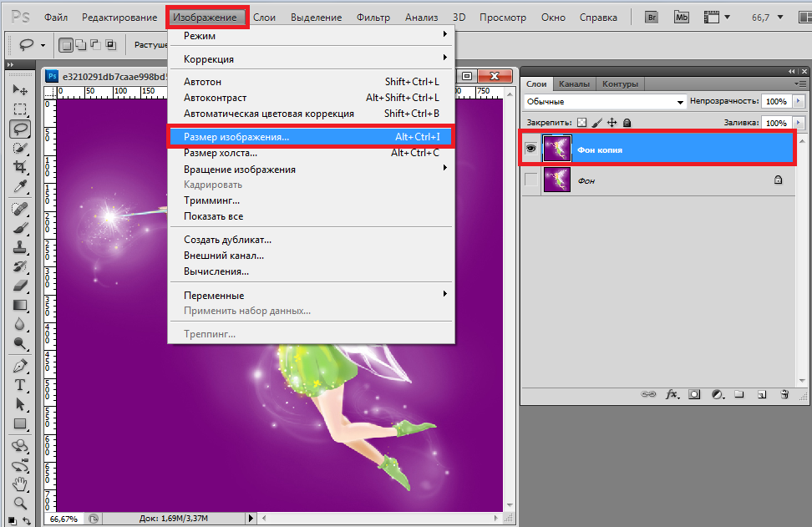Choose 'Размер изображения...' from the menu
This screenshot has width=812, height=527.
pos(311,137)
